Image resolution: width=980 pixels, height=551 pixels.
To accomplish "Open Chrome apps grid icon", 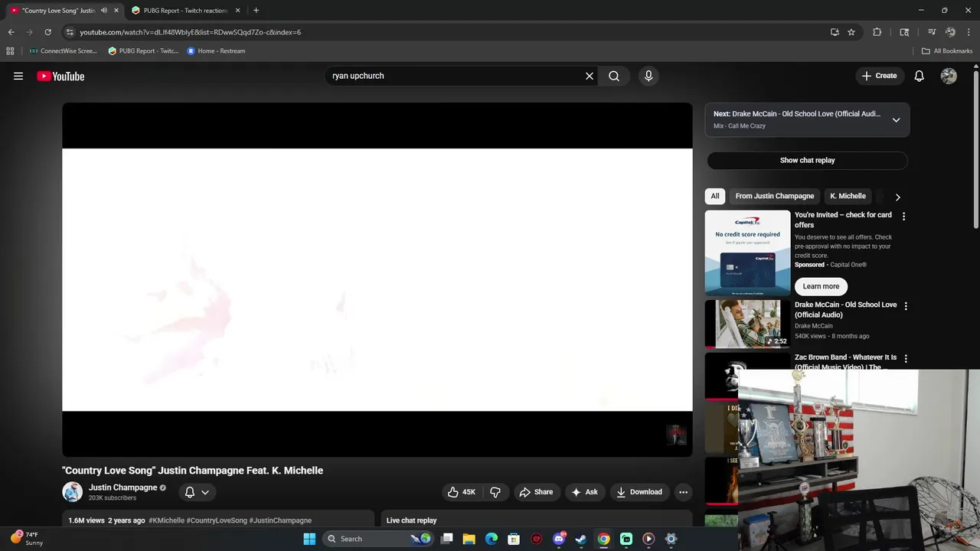I will (10, 51).
